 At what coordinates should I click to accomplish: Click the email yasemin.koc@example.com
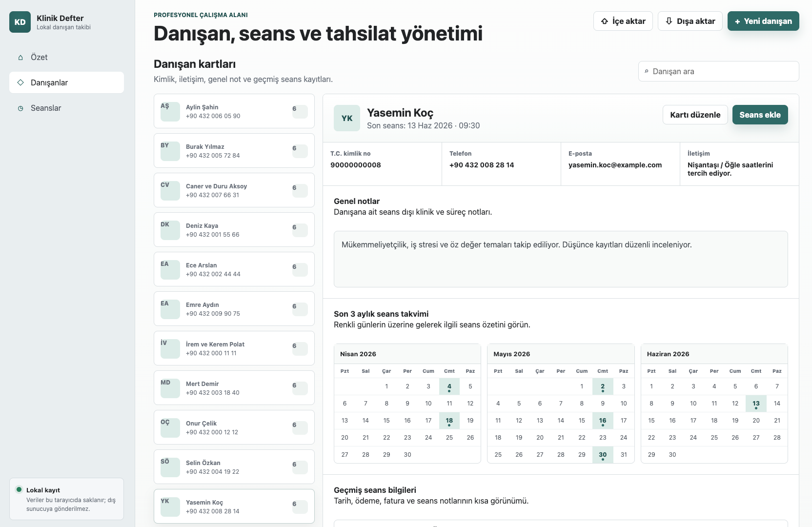[615, 165]
